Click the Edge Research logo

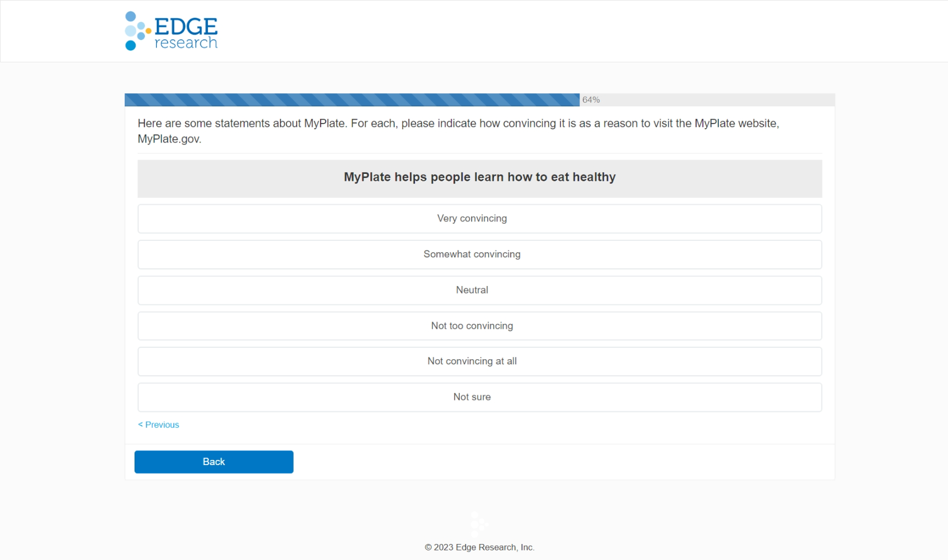click(171, 31)
